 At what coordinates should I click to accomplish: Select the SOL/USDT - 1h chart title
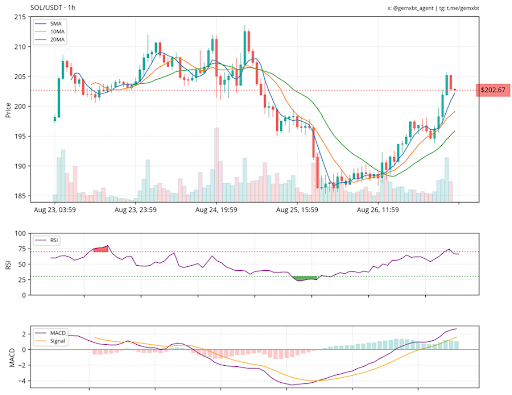pos(53,7)
